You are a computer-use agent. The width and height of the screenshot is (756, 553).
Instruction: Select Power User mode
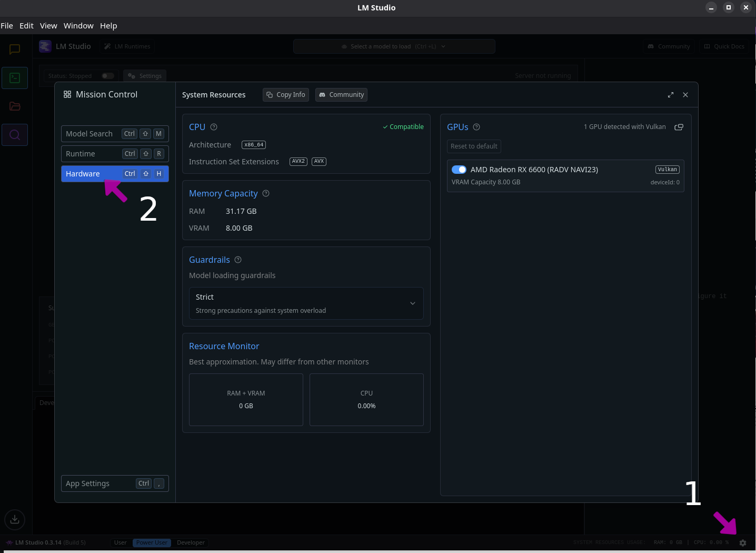pos(152,542)
